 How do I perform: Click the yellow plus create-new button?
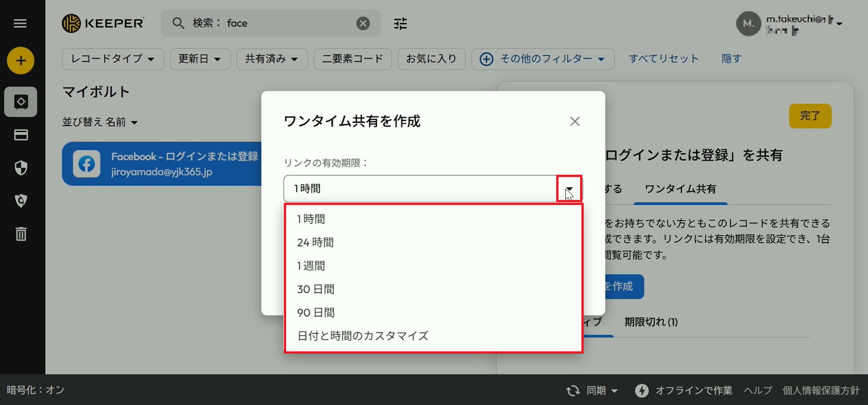coord(21,61)
